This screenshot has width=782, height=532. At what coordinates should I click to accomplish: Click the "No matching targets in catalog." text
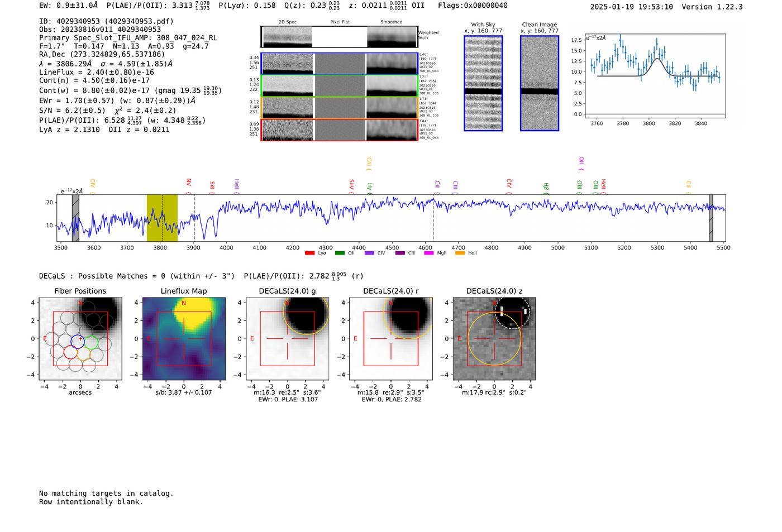point(106,493)
